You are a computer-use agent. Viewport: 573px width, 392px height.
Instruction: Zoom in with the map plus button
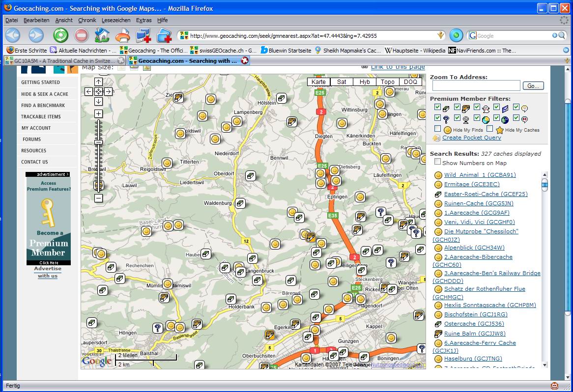98,113
